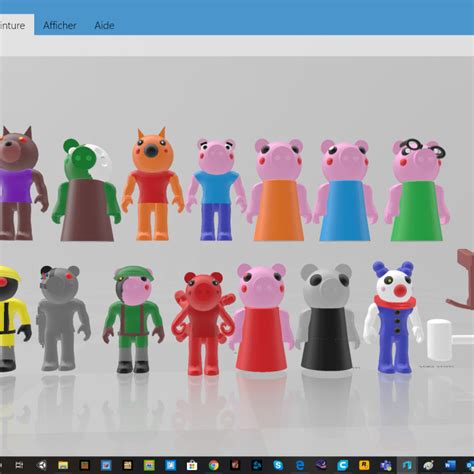Open Microsoft Store from the taskbar
Screen dimensions: 474x474
click(192, 465)
